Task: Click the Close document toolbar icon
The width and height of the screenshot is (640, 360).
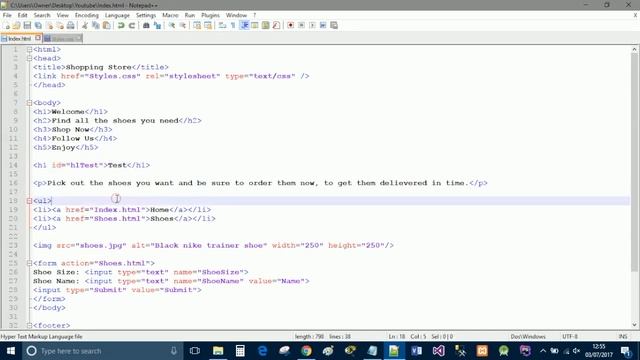Action: pyautogui.click(x=49, y=25)
